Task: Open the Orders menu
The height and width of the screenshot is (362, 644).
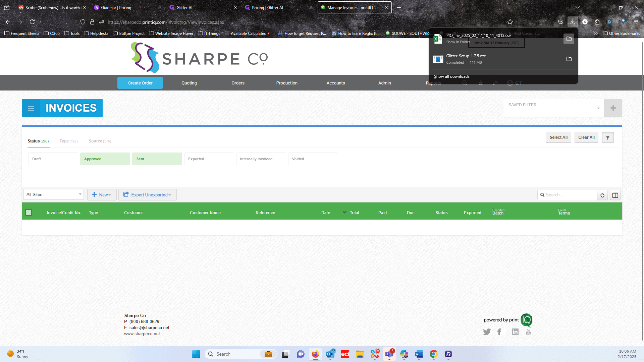Action: tap(238, 83)
